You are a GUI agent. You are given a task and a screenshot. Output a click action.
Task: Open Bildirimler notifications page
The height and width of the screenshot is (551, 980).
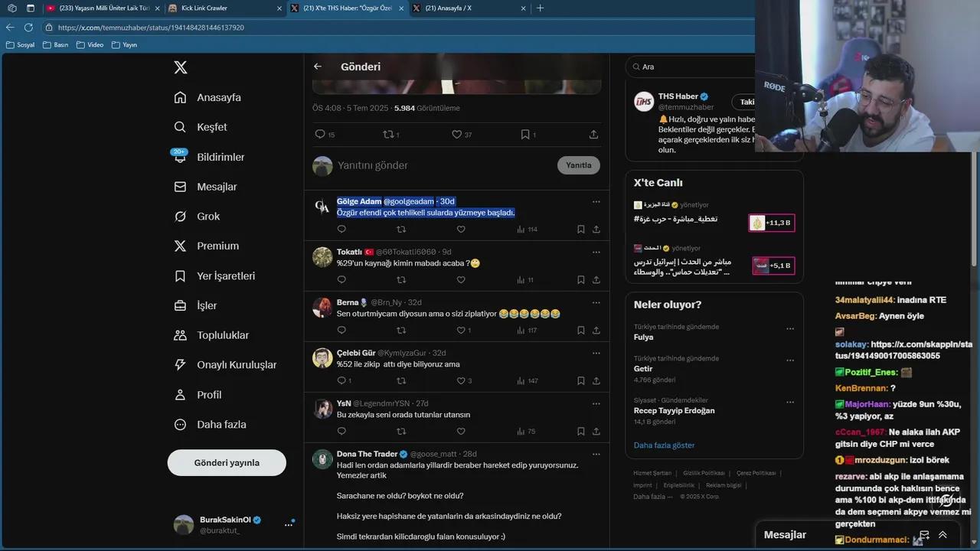pos(209,157)
